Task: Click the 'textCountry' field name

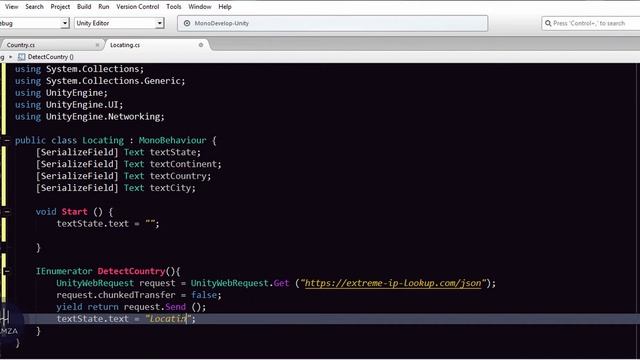Action: pyautogui.click(x=178, y=176)
